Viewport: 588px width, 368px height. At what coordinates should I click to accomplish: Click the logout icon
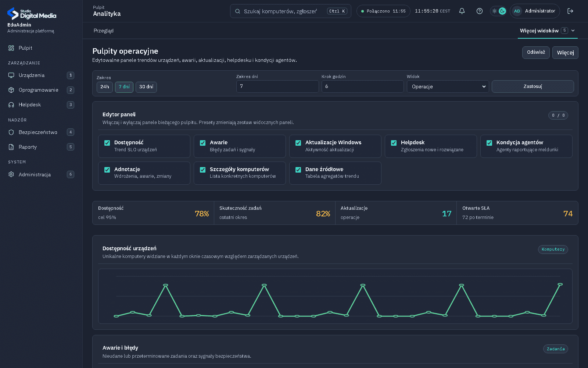pyautogui.click(x=570, y=11)
